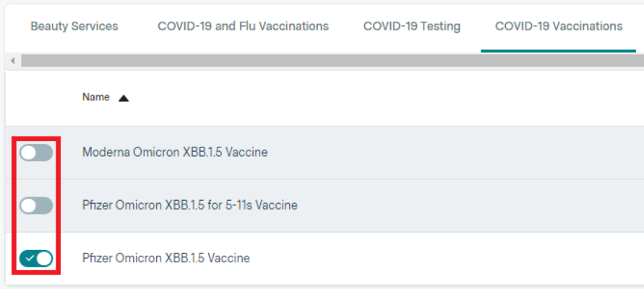644x289 pixels.
Task: Enable the Moderna Omicron XBB.1.5 Vaccine toggle
Action: 36,152
